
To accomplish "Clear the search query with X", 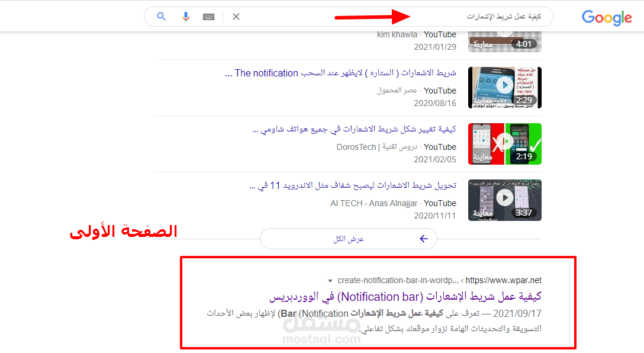I will tap(236, 17).
